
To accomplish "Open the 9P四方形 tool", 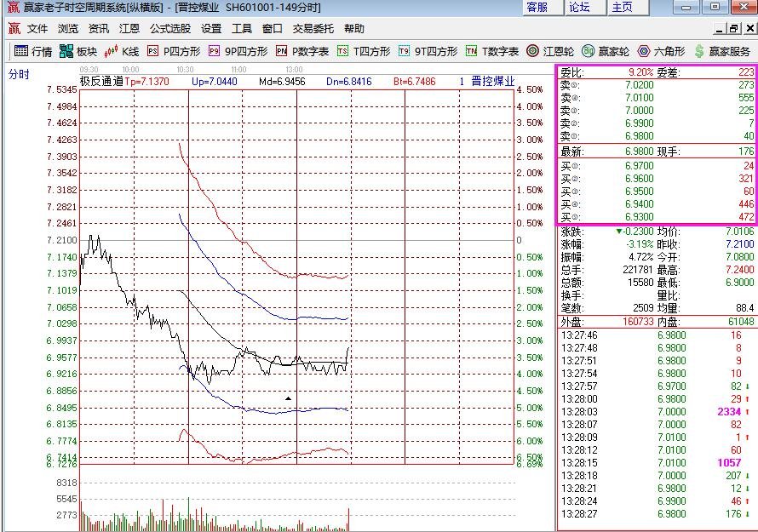I will click(x=238, y=51).
